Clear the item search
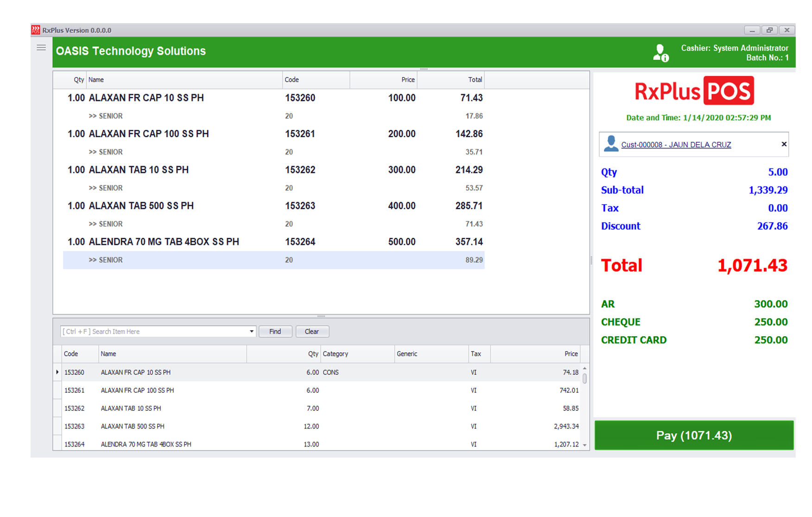812x517 pixels. (312, 332)
